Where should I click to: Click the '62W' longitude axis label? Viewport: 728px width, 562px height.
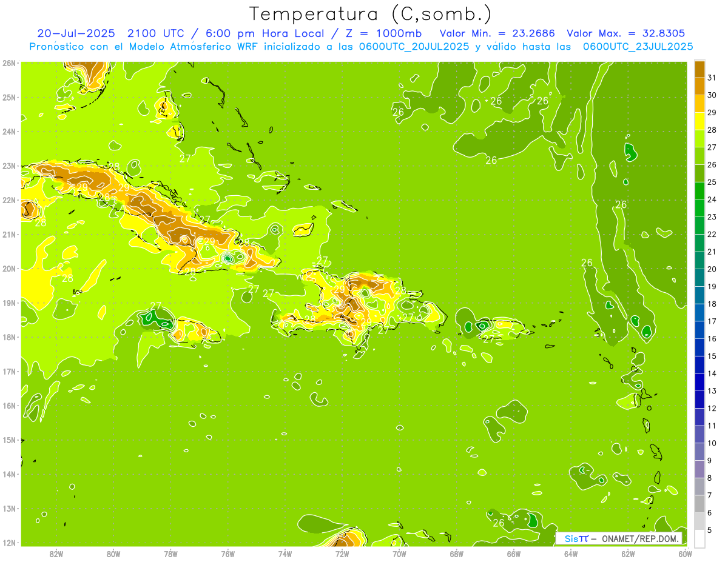click(628, 554)
